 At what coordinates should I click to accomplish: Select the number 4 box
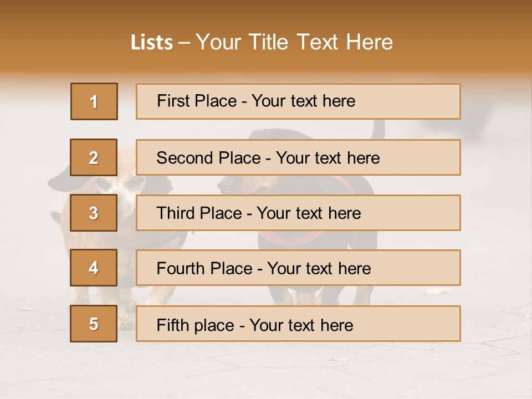94,268
